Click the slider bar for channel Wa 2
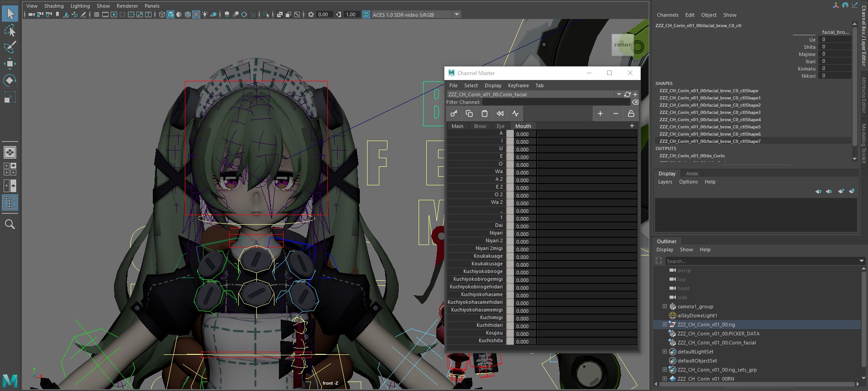 (x=587, y=203)
